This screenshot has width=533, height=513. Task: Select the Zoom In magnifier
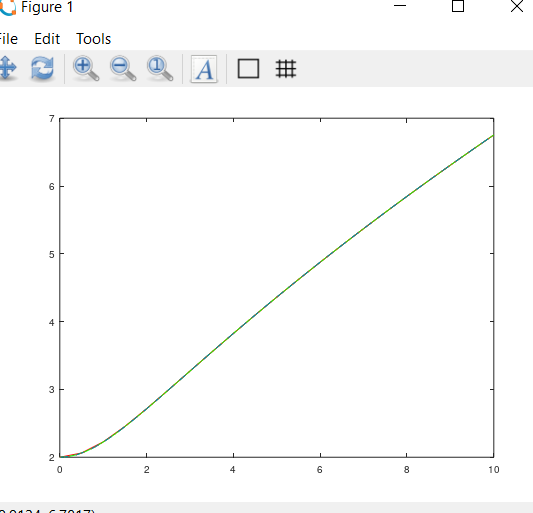coord(86,69)
